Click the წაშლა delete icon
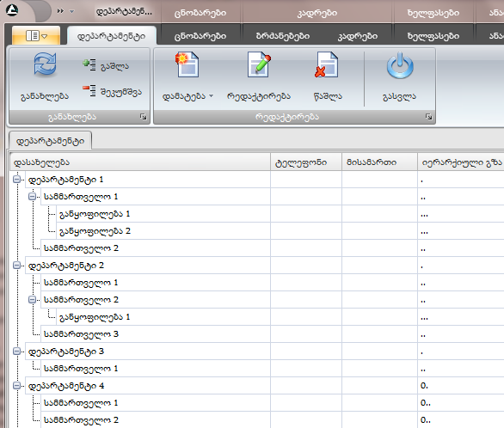 click(327, 64)
